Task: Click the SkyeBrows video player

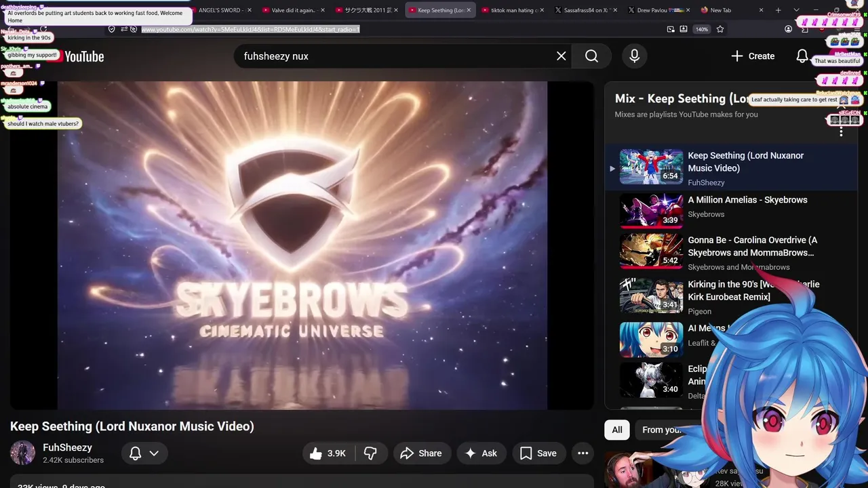Action: pyautogui.click(x=302, y=245)
